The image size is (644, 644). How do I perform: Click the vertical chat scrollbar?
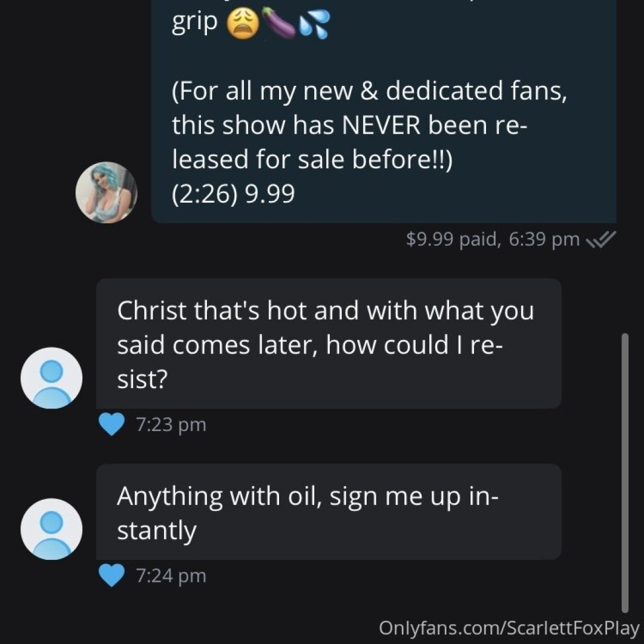pyautogui.click(x=624, y=472)
